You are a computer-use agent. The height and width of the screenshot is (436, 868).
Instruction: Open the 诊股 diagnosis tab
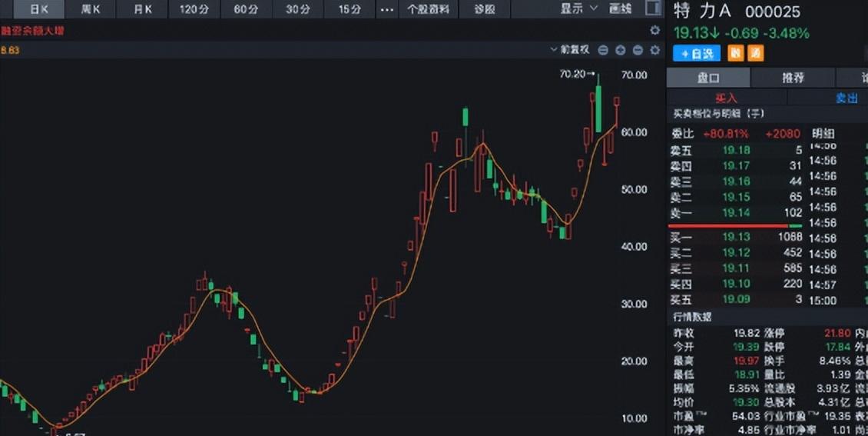point(485,9)
